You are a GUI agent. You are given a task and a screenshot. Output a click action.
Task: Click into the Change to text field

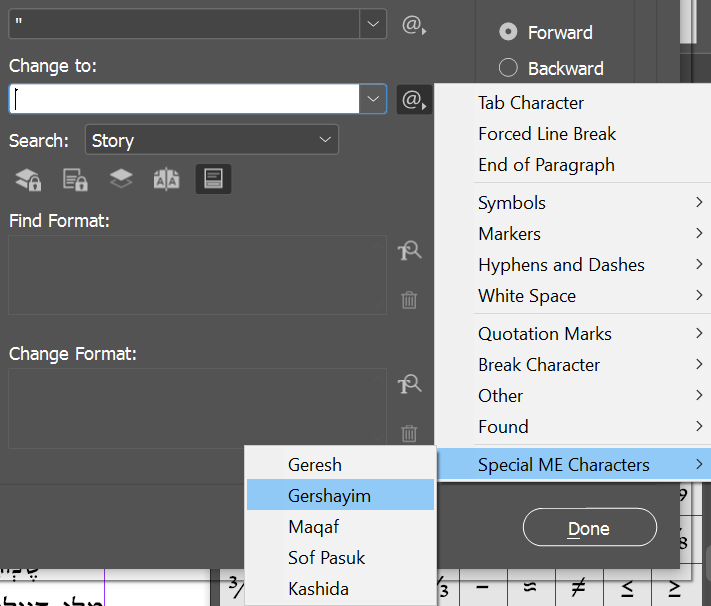185,98
